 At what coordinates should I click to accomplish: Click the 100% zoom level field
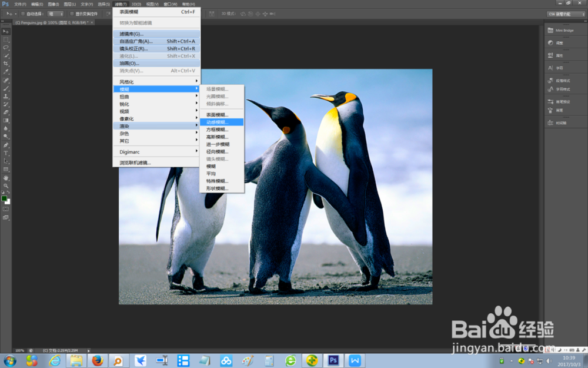pyautogui.click(x=20, y=350)
